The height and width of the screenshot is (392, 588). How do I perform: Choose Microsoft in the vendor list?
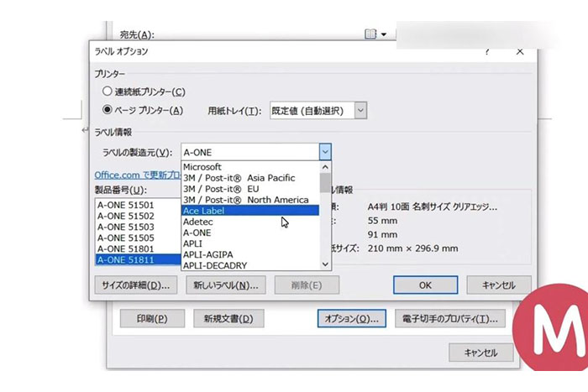coord(250,167)
